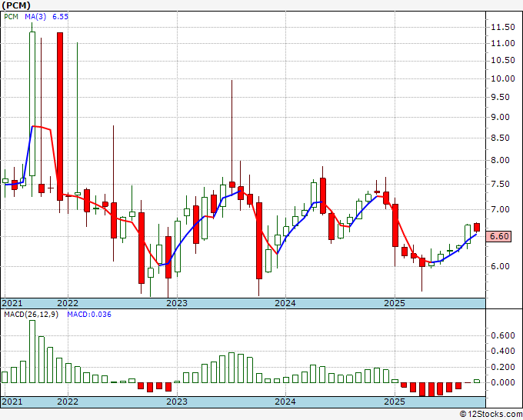Click the 10.00 price axis label
This screenshot has height=420, width=523.
click(503, 78)
